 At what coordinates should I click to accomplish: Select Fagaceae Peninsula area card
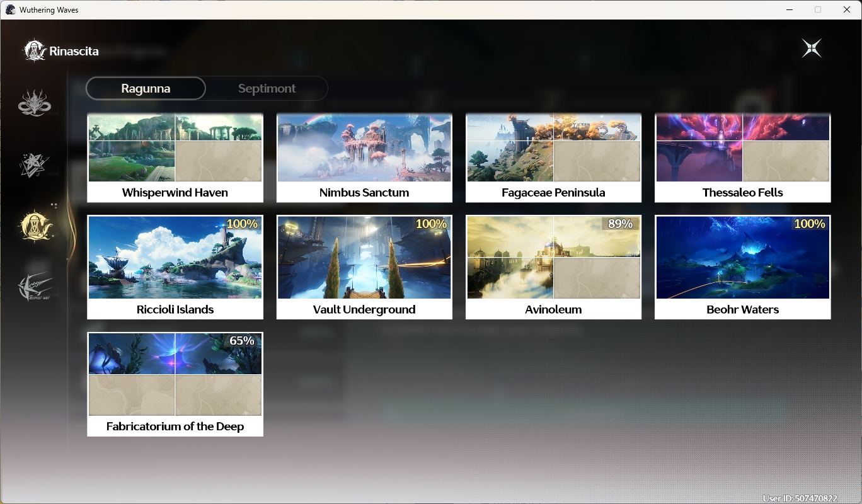553,158
